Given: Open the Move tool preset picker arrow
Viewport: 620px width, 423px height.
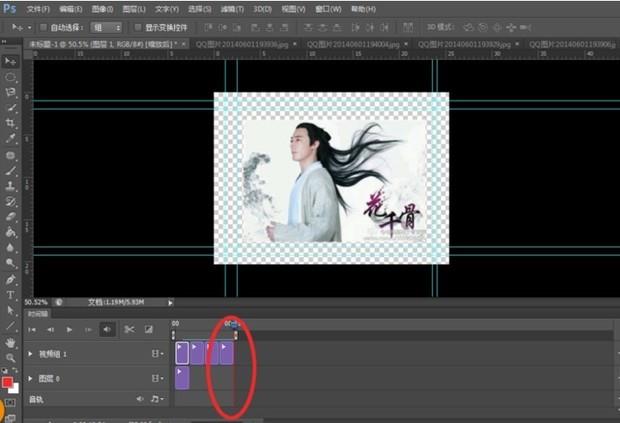Looking at the screenshot, I should pos(29,28).
